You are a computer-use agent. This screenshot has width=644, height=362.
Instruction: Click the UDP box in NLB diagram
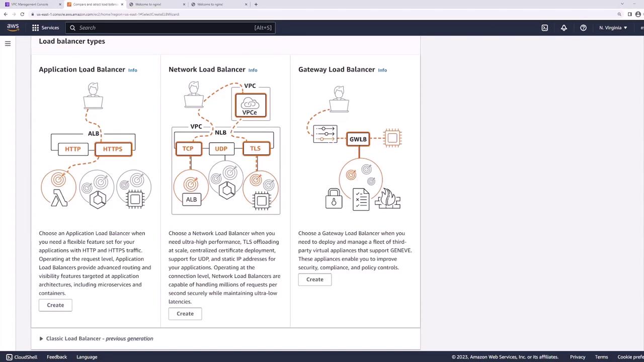(221, 149)
